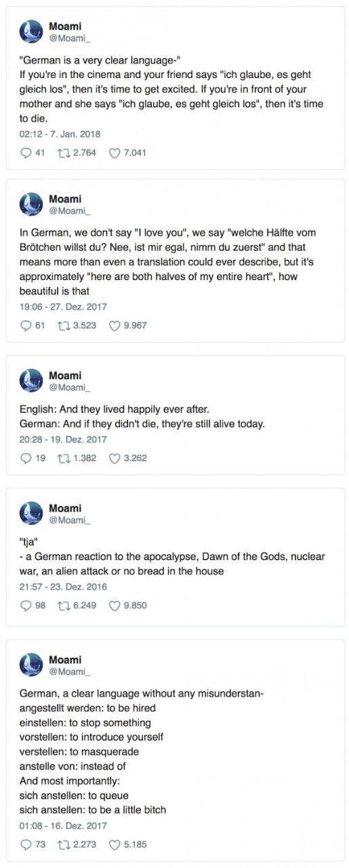
Task: Open Moami avatar on the 'tja' tweet
Action: [x=31, y=513]
